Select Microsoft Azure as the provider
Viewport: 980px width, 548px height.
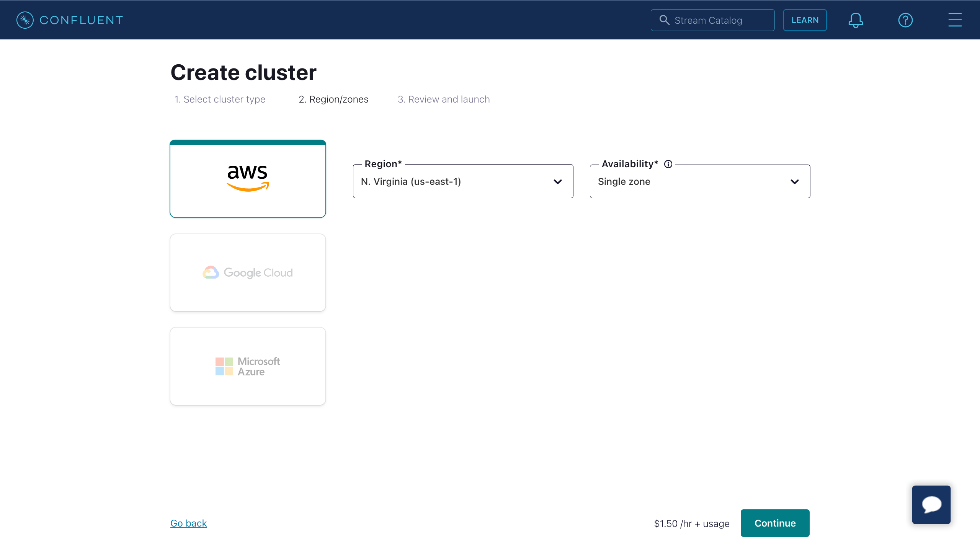point(248,366)
